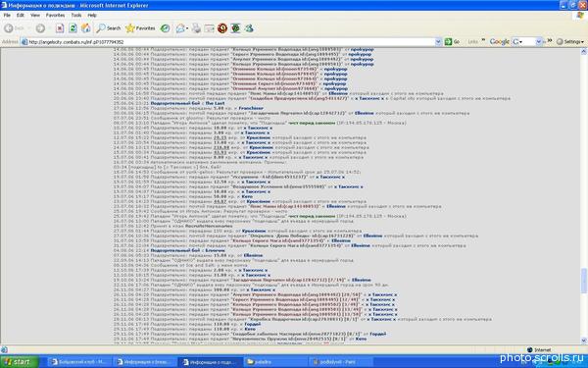This screenshot has width=588, height=368.
Task: Go back with the Back button
Action: pyautogui.click(x=15, y=28)
